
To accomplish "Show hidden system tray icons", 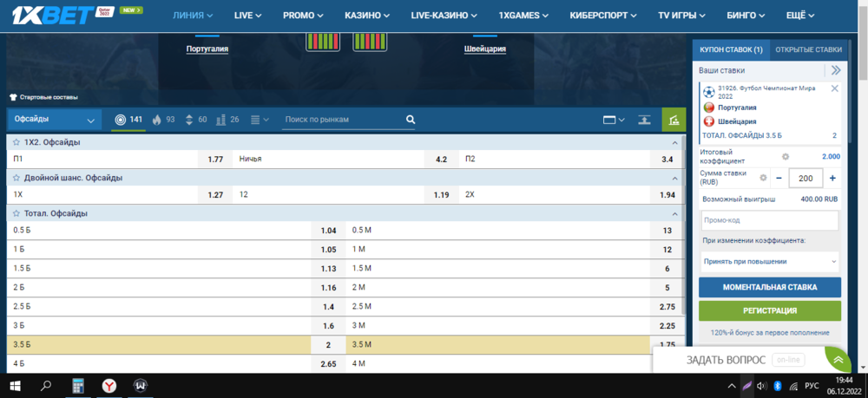I will tap(731, 386).
